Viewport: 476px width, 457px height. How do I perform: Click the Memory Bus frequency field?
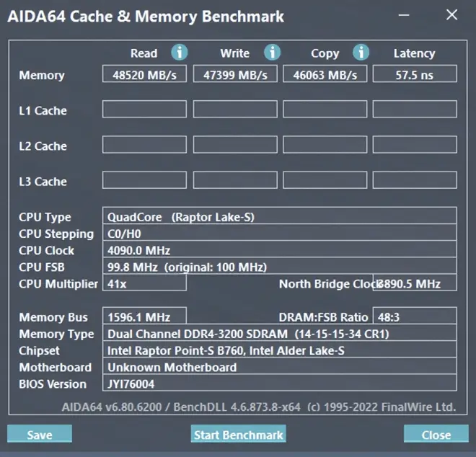coord(144,316)
